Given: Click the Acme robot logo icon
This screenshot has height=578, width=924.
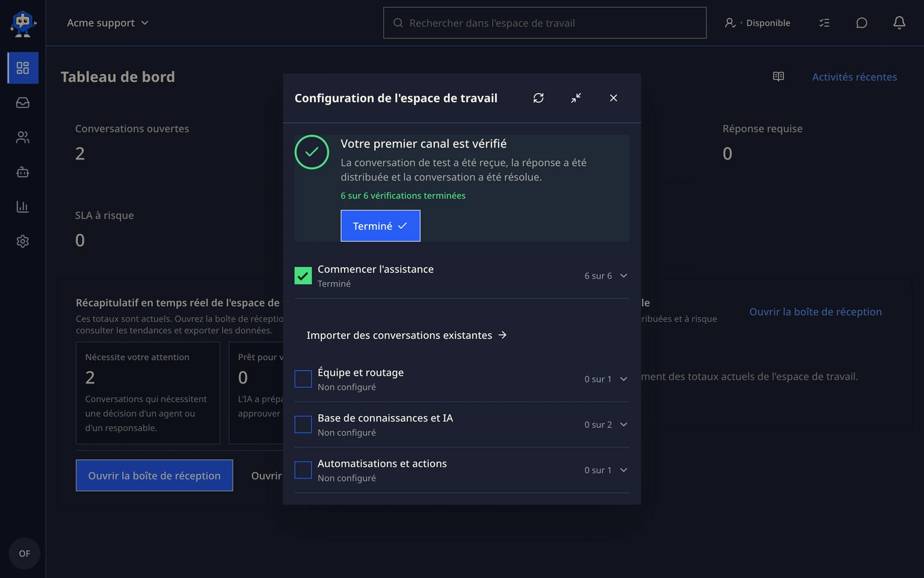Looking at the screenshot, I should [x=23, y=23].
